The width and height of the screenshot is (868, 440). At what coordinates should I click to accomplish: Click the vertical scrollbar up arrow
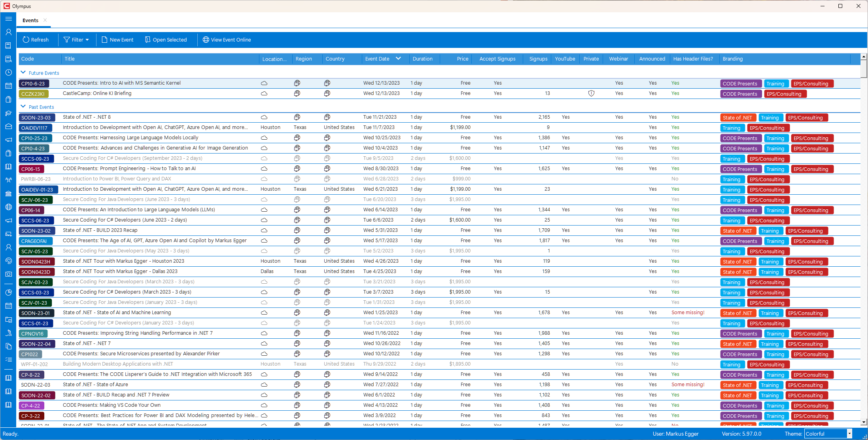864,57
